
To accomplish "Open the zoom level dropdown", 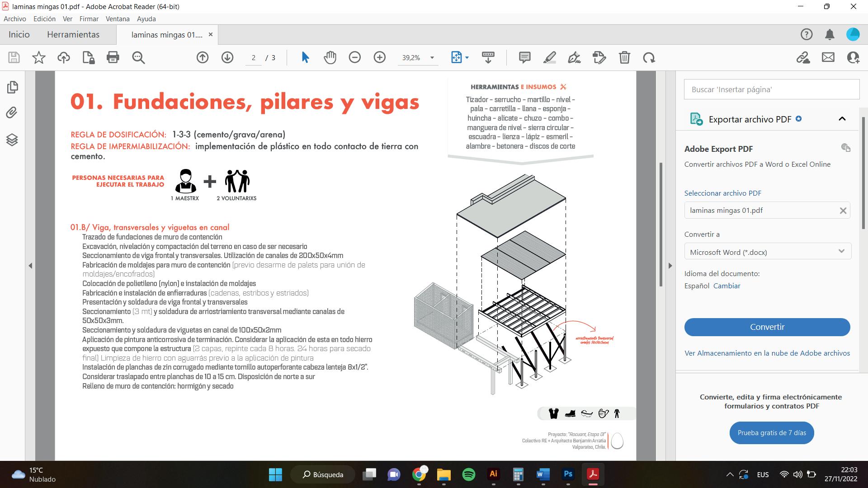I will pos(432,58).
